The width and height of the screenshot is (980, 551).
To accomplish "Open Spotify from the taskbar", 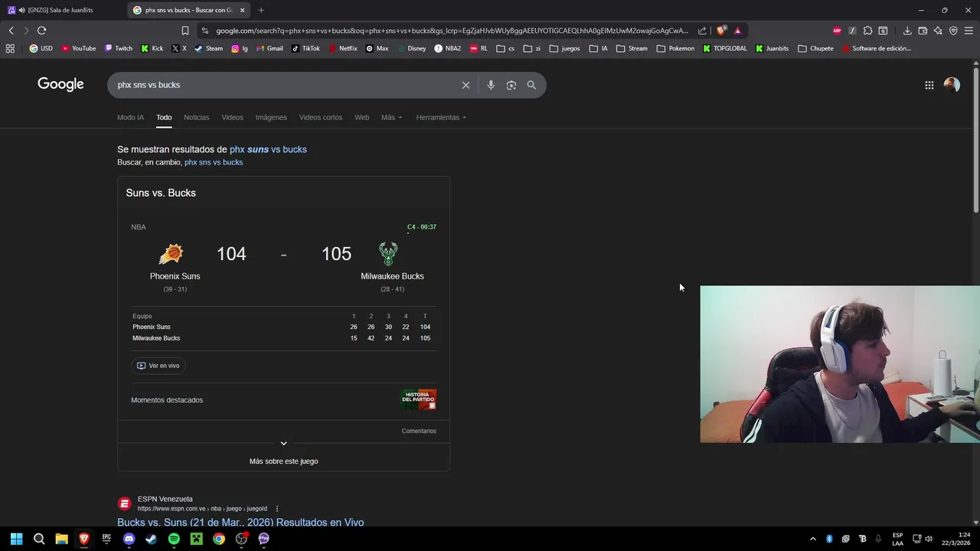I will (x=174, y=539).
